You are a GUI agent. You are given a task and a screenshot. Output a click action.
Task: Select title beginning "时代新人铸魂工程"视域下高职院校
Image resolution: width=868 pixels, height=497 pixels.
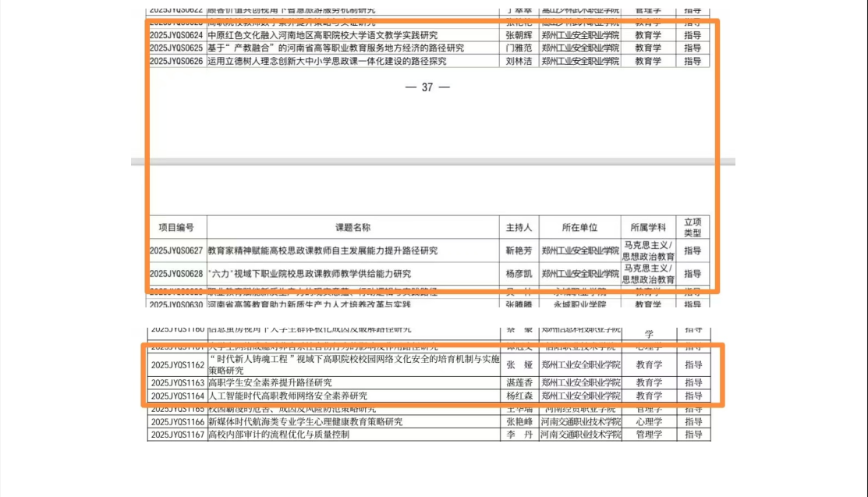click(354, 364)
